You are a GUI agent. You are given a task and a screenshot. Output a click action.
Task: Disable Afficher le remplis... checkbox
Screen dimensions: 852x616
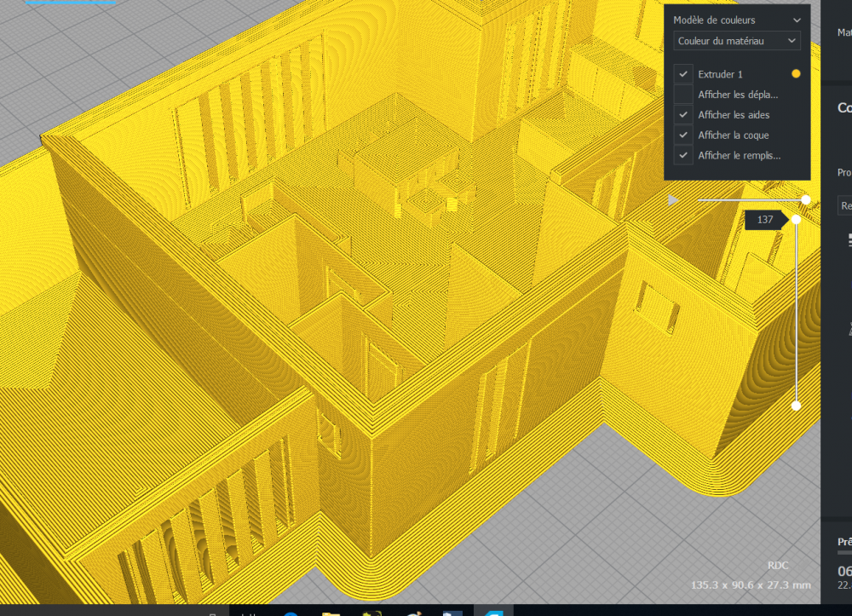point(683,155)
